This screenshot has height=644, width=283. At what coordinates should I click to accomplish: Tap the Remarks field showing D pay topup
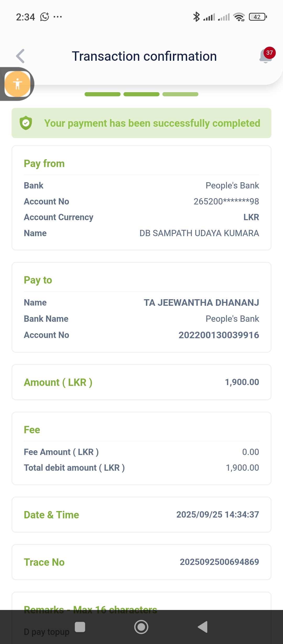[47, 632]
